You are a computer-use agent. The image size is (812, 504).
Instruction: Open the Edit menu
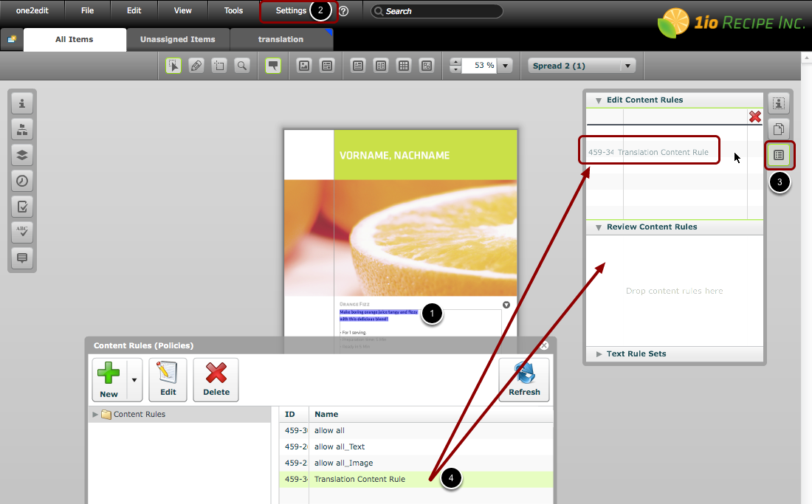134,10
